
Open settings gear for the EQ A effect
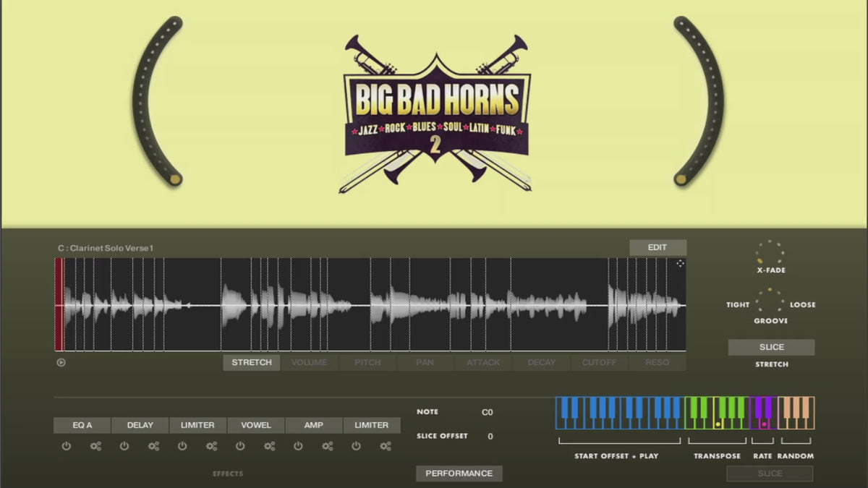95,446
